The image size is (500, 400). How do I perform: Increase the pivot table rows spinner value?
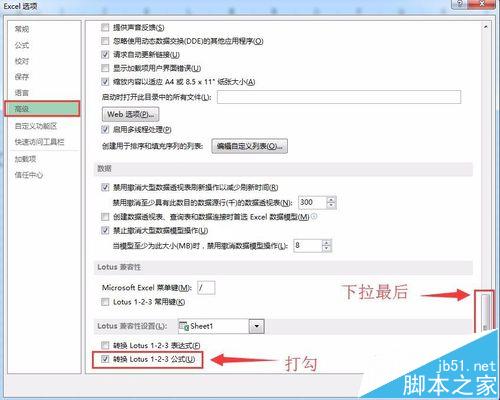[331, 199]
